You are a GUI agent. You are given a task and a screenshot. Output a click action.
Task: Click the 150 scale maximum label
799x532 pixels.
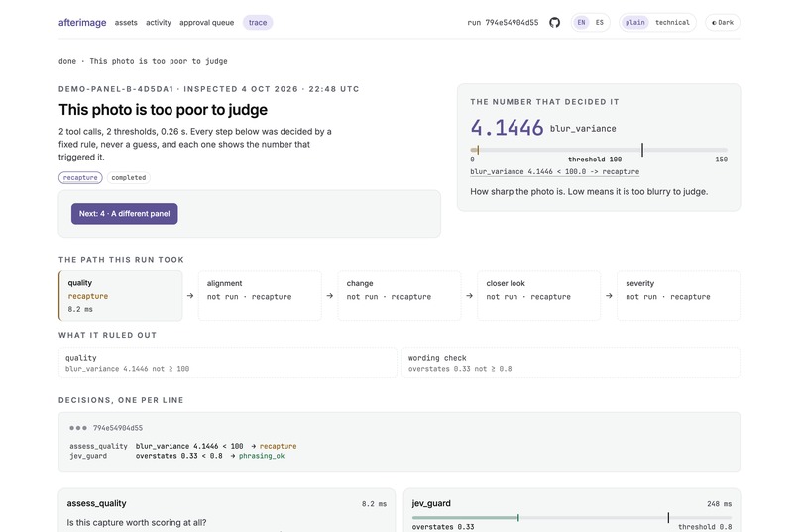click(721, 160)
